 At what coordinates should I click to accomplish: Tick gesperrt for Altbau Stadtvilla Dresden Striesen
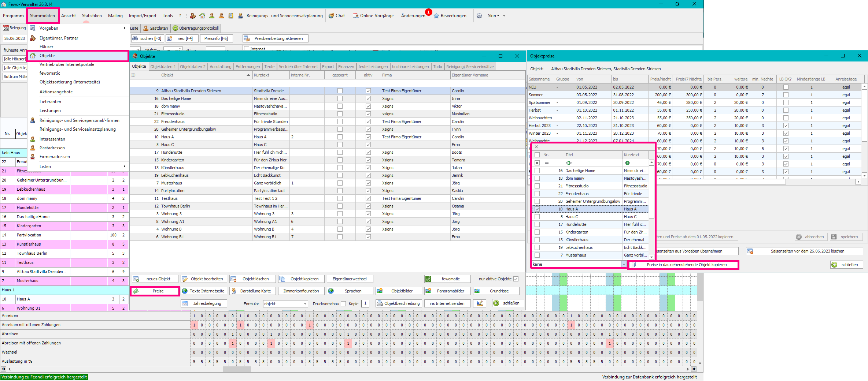(340, 91)
